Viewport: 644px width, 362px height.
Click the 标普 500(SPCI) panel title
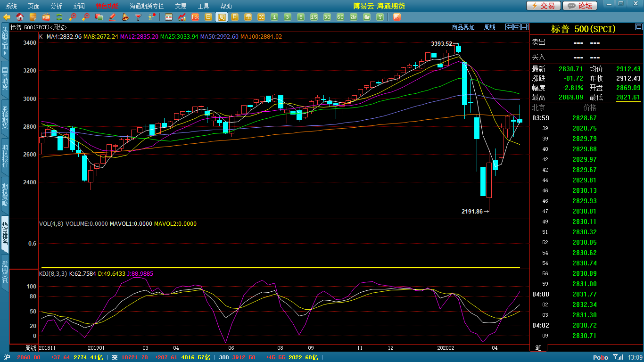(x=583, y=29)
